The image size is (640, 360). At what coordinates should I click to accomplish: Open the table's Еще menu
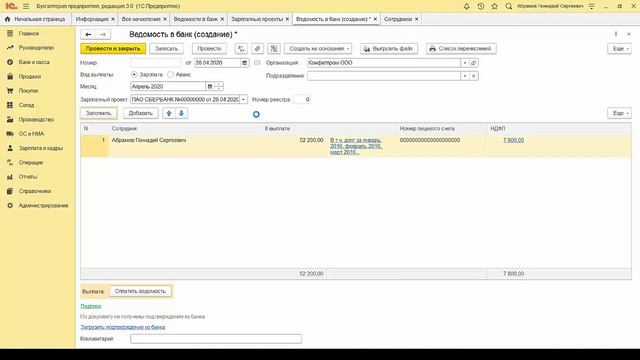[619, 113]
